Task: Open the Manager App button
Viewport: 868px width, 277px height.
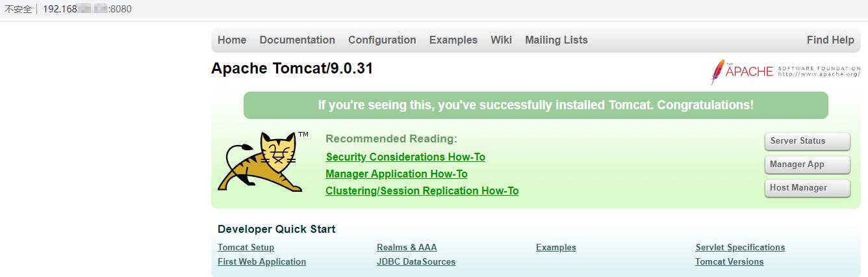Action: [808, 165]
